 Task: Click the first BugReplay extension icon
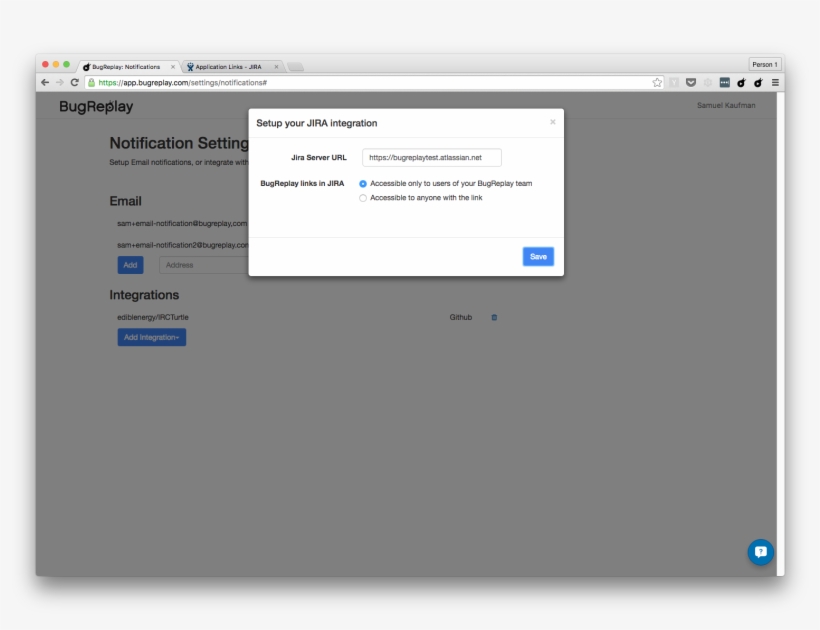tap(742, 83)
